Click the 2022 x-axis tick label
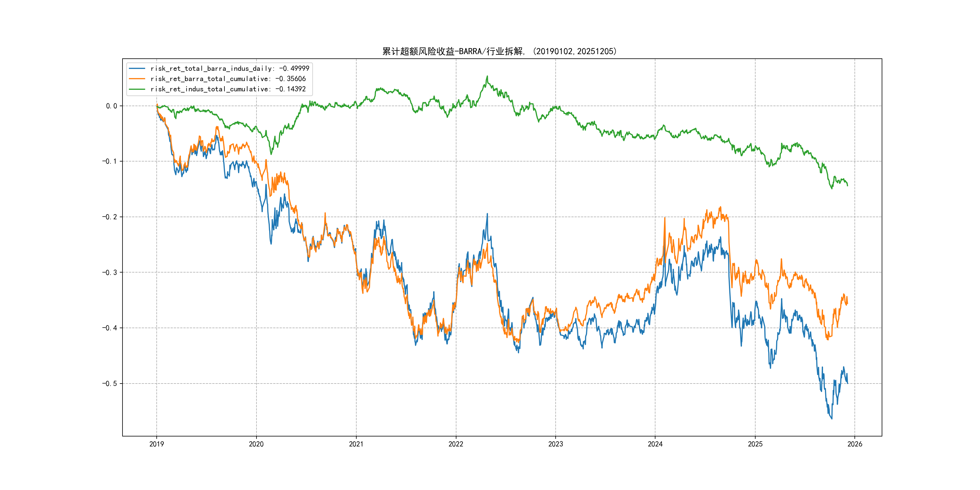This screenshot has height=490, width=980. click(x=456, y=444)
